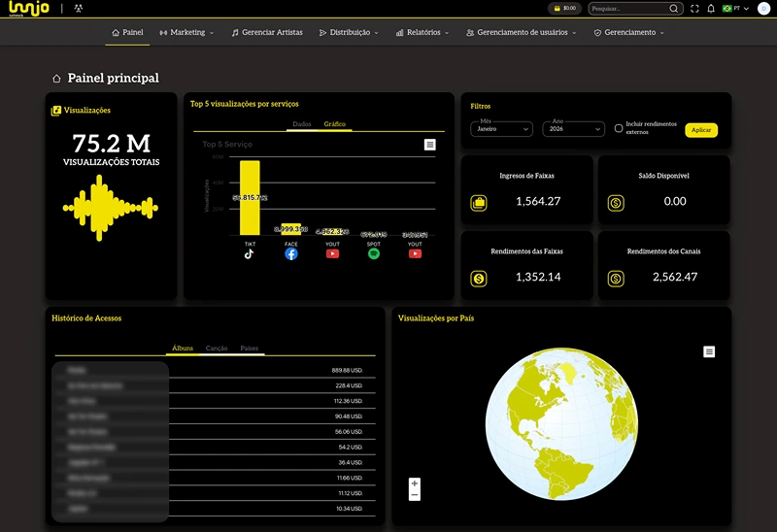Viewport: 777px width, 532px height.
Task: Expand the Relatórios menu
Action: [422, 32]
